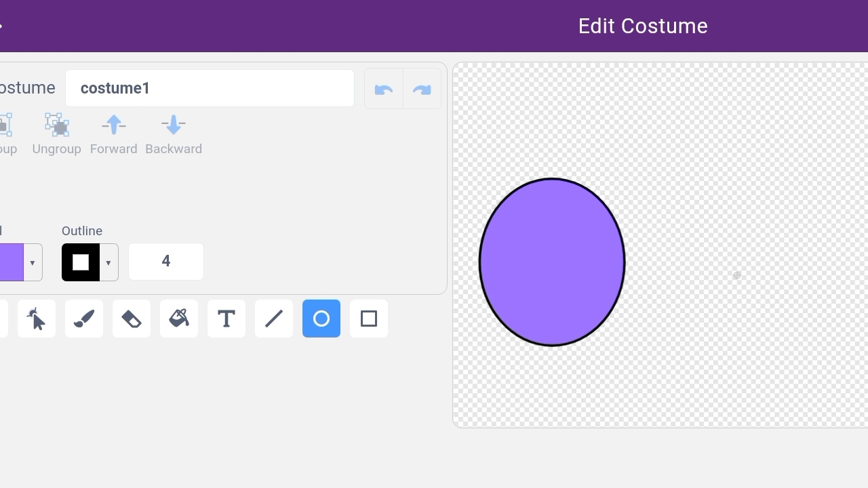Select the Text tool
This screenshot has width=868, height=488.
pos(226,319)
